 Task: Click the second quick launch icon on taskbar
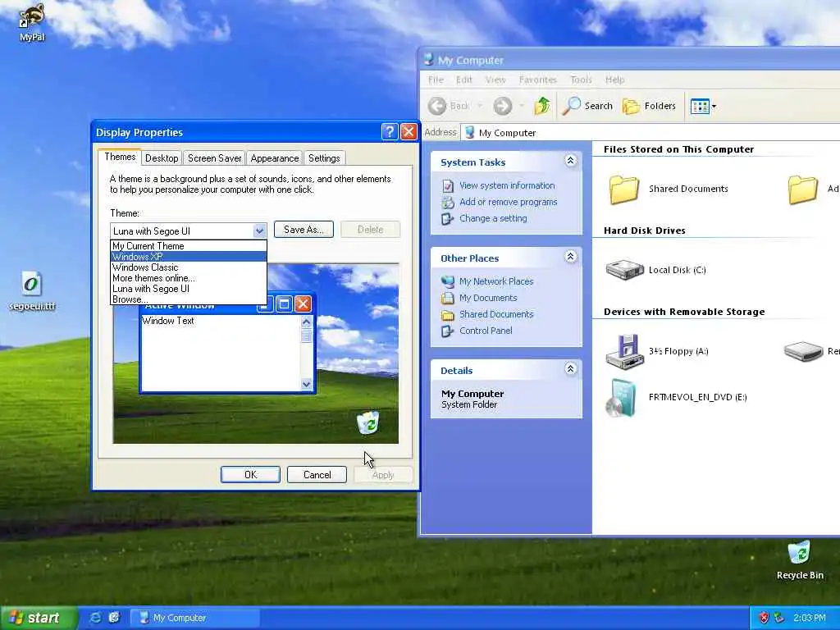114,618
